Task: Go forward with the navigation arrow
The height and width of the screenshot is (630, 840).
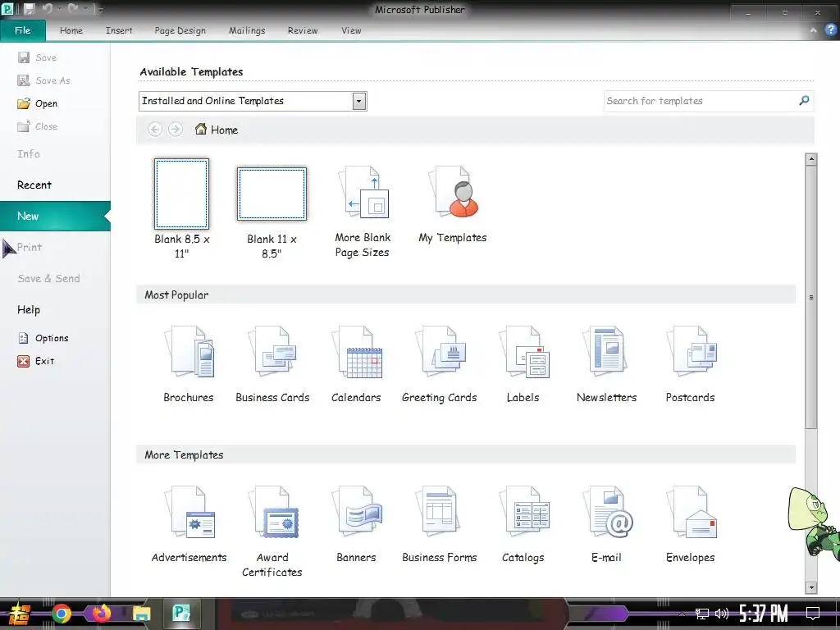Action: point(176,129)
